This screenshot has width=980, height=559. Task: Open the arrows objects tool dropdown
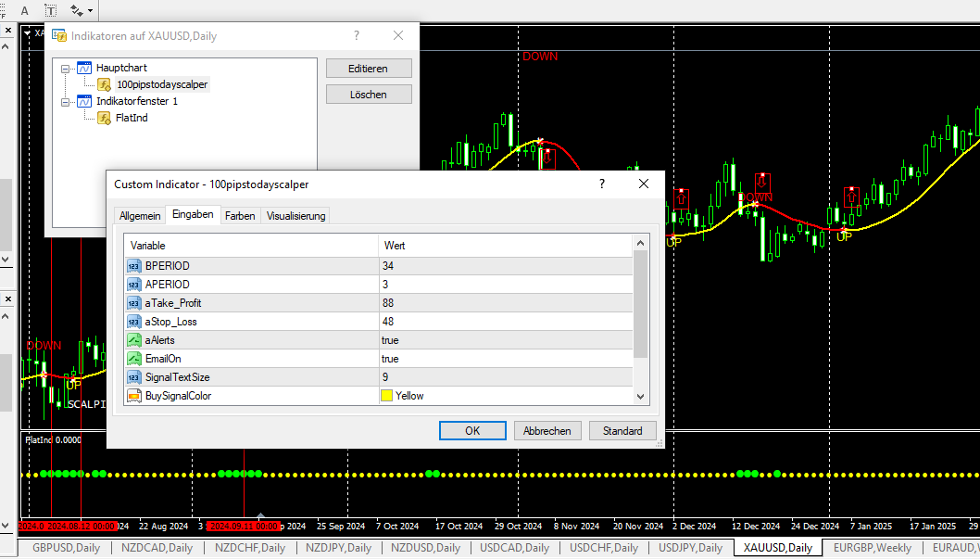click(91, 10)
